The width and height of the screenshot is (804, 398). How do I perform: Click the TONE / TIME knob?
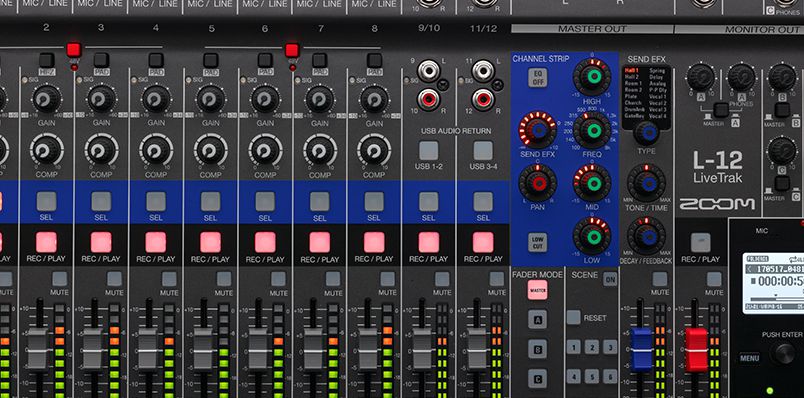(647, 183)
